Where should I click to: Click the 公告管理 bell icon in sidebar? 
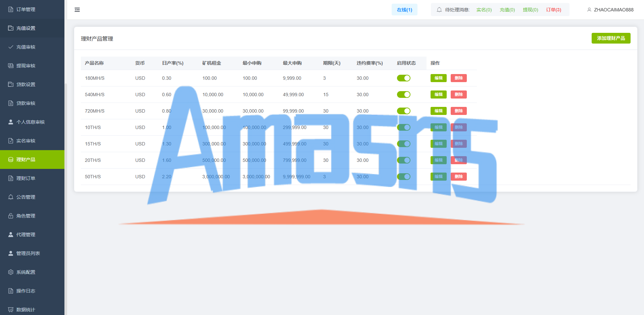11,197
